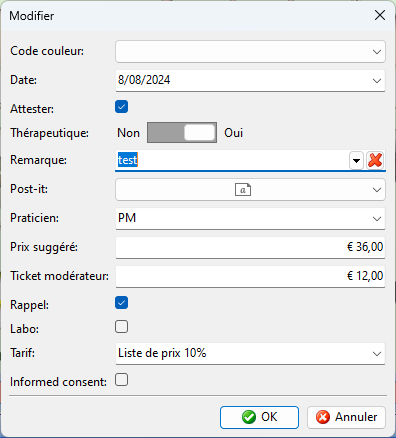Tick the Informed consent checkbox

[121, 380]
